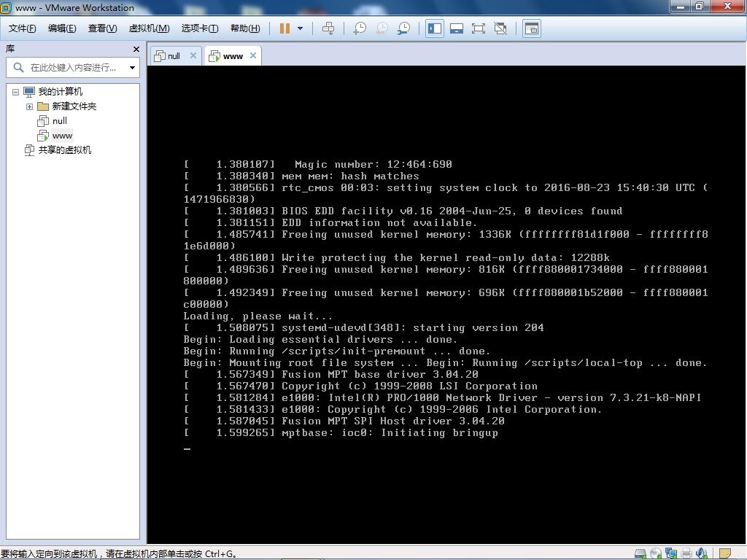This screenshot has height=560, width=747.
Task: Close the null tab
Action: coord(193,55)
